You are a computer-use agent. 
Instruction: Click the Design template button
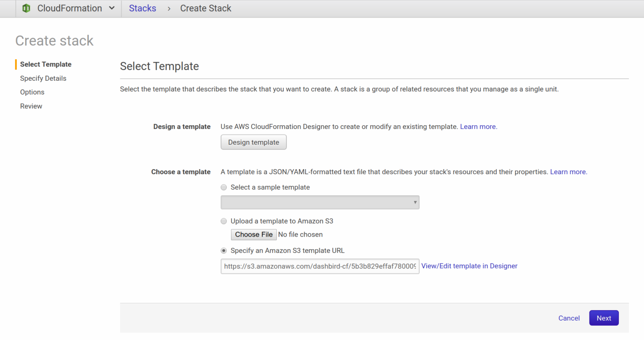click(253, 142)
